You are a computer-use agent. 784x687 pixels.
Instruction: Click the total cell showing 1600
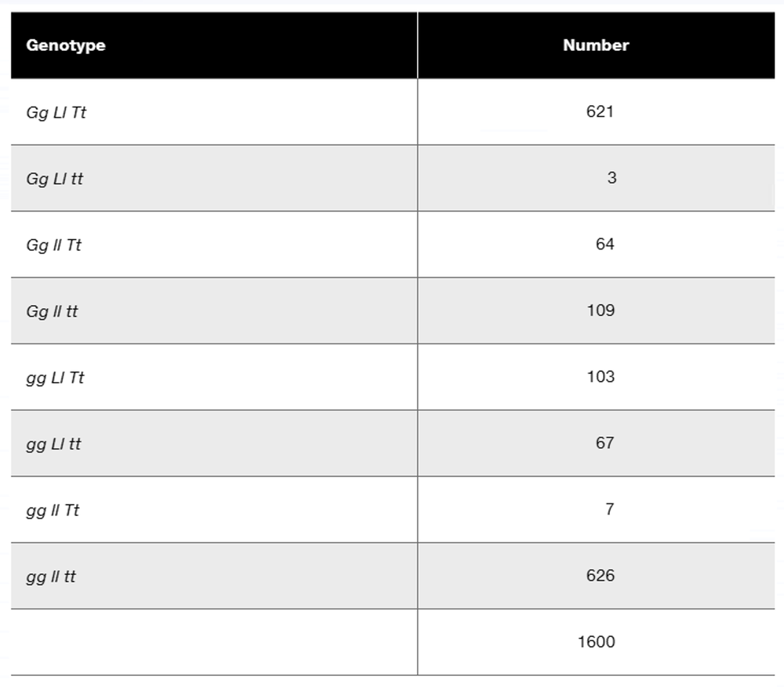tap(597, 642)
